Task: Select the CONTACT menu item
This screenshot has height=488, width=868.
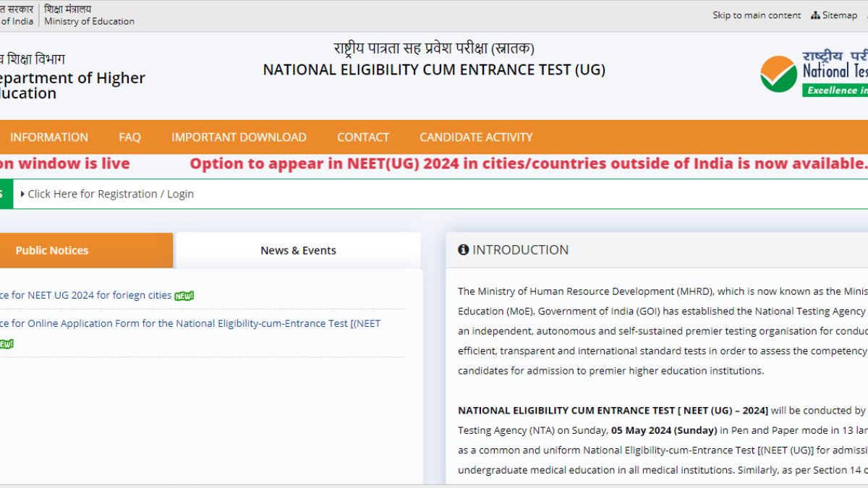Action: click(362, 137)
